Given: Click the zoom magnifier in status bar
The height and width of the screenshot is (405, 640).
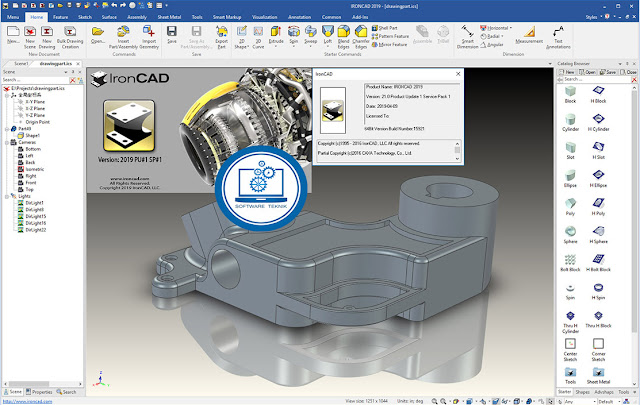Looking at the screenshot, I should point(435,402).
